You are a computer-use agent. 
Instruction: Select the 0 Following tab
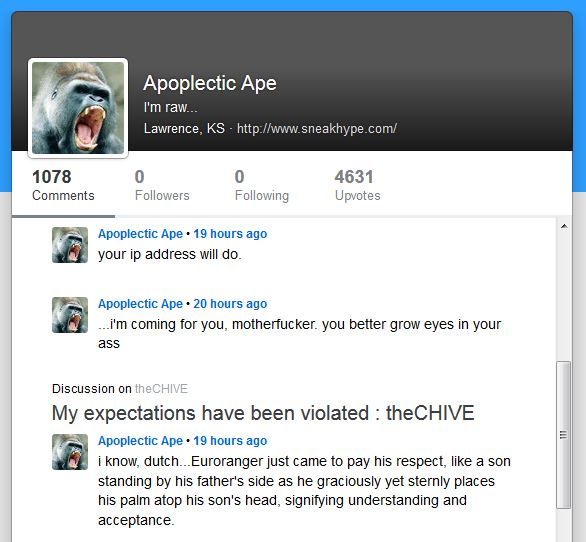tap(262, 185)
